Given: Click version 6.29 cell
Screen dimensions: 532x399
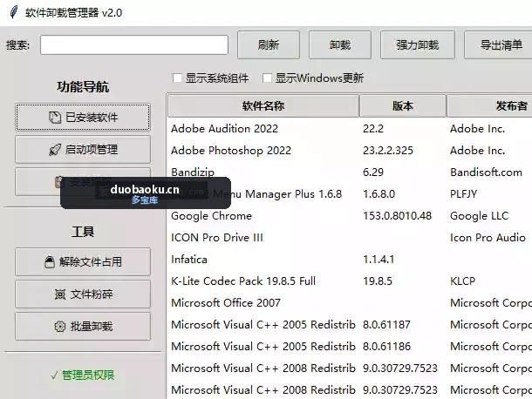Looking at the screenshot, I should click(373, 172).
